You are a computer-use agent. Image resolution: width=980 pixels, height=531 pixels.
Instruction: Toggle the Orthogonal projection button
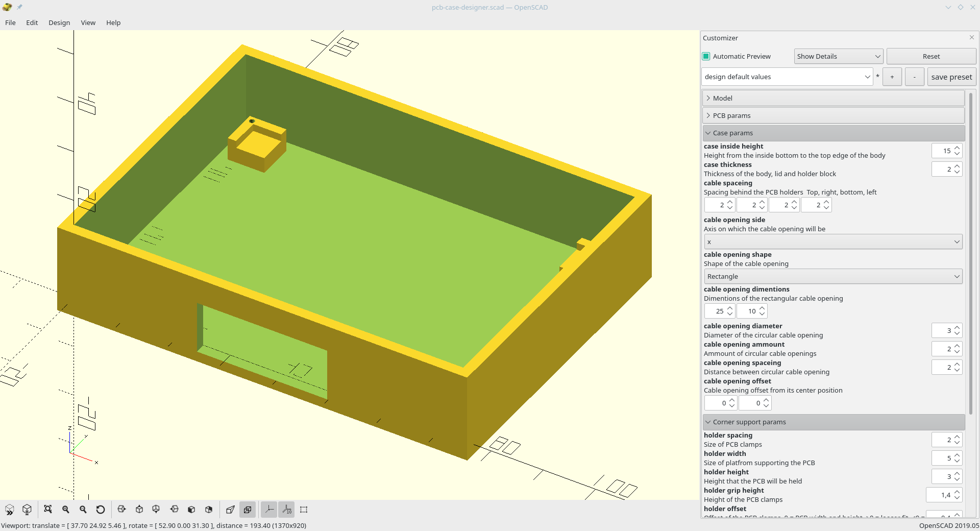click(x=248, y=510)
